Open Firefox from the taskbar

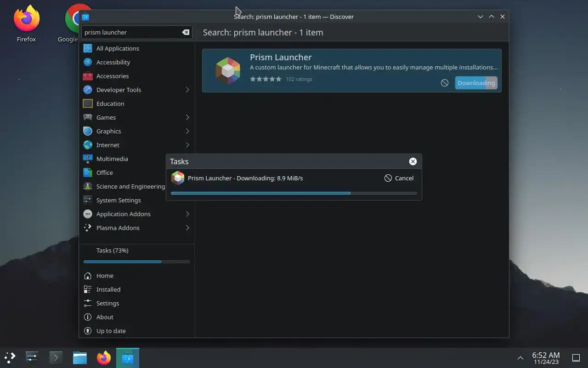tap(104, 357)
